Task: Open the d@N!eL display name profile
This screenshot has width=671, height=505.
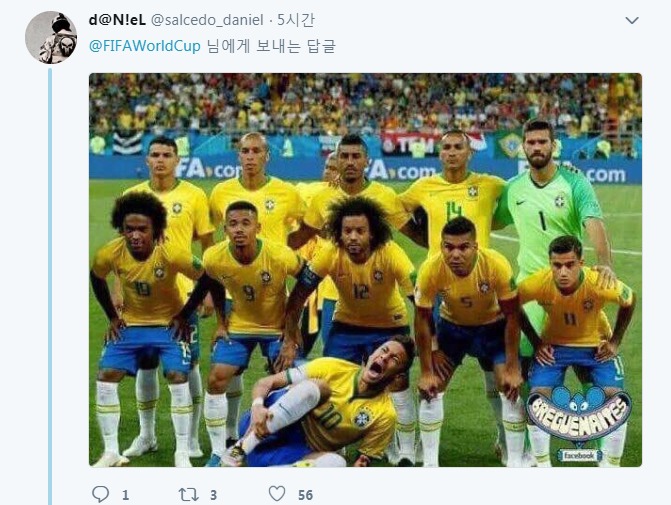Action: click(x=117, y=20)
